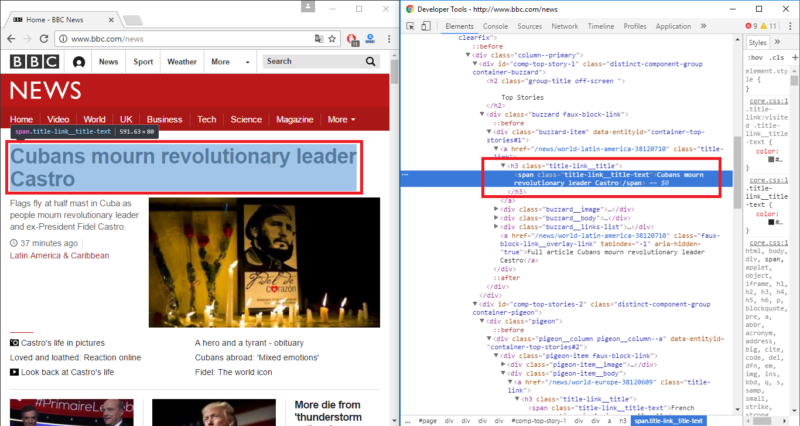Click the Castro revolutionary leader headline
The height and width of the screenshot is (426, 800).
coord(182,167)
